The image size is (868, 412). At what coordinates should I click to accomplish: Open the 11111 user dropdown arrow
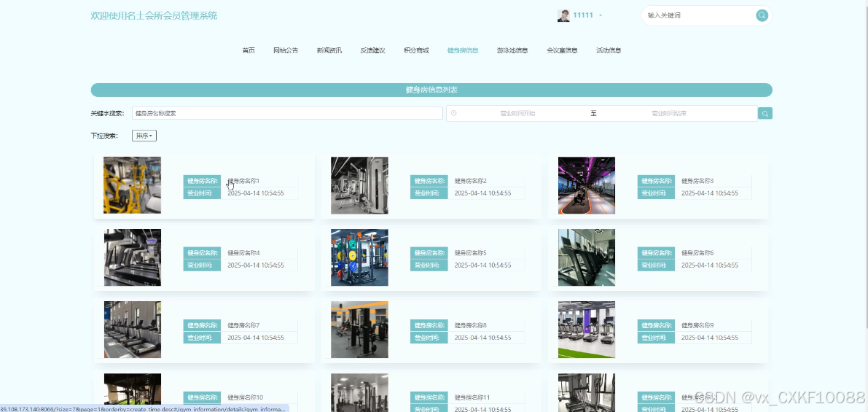[x=601, y=15]
